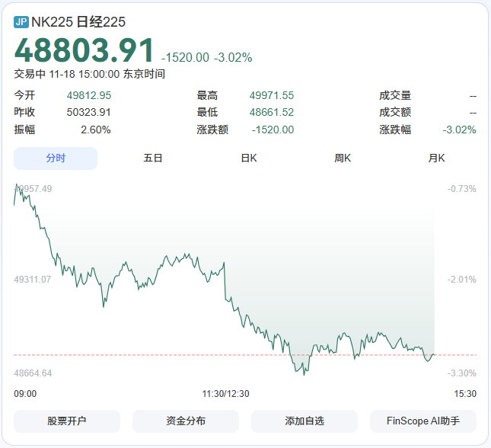Add the index to watchlist via 添加自选
Screen dimensions: 491x448
[304, 421]
